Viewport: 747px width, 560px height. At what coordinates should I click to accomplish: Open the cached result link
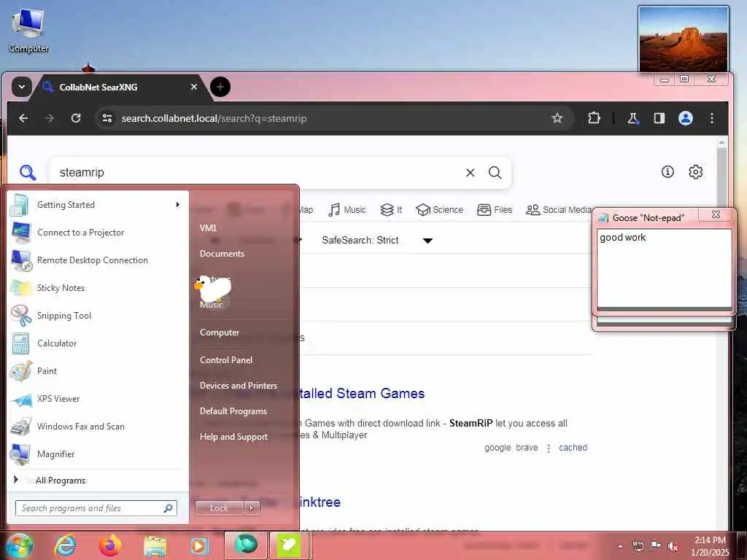(573, 448)
